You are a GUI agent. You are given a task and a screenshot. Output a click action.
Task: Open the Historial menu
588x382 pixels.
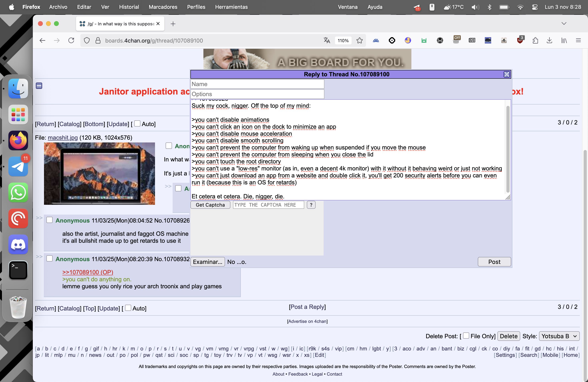coord(129,7)
